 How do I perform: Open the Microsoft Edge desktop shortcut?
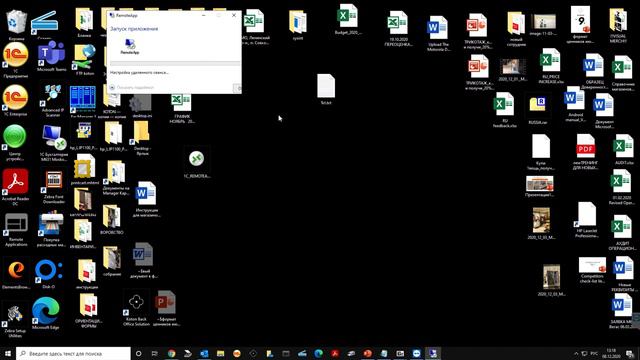click(x=45, y=312)
